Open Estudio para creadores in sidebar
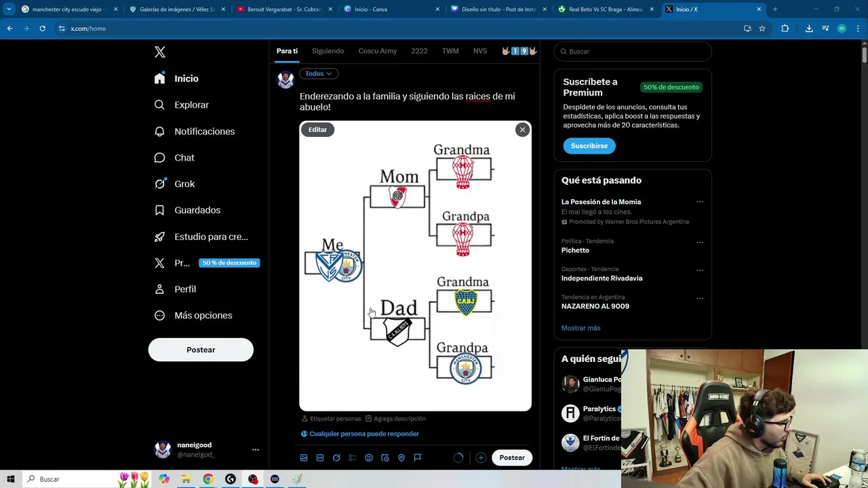The image size is (868, 488). (201, 237)
